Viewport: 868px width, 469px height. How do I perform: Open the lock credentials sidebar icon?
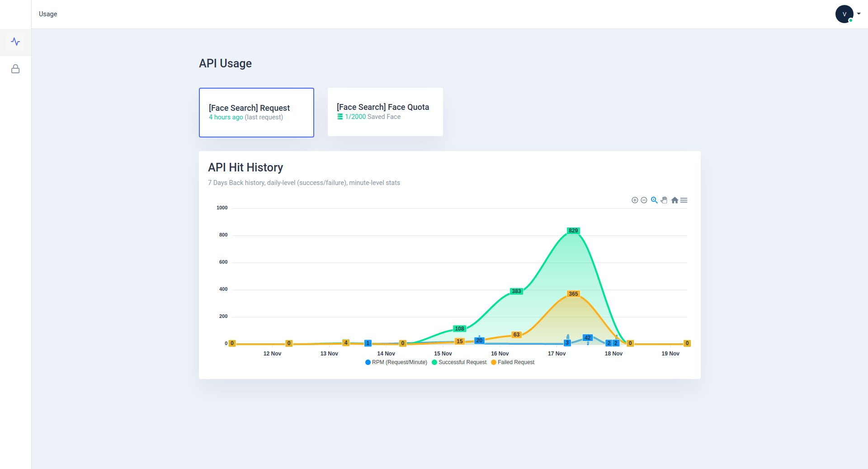point(15,69)
